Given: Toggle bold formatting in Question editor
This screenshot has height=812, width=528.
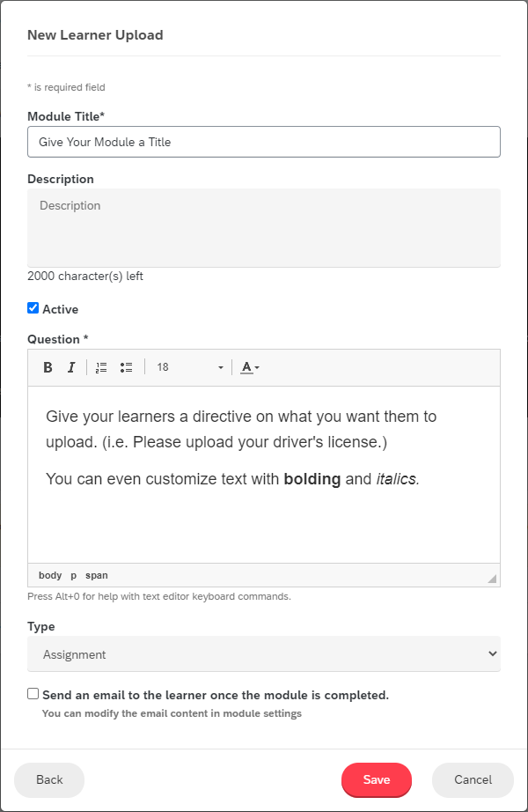Looking at the screenshot, I should pyautogui.click(x=48, y=367).
